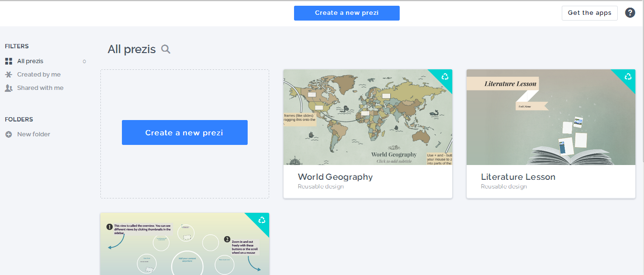Image resolution: width=644 pixels, height=275 pixels.
Task: Click the search magnifier beside All prezis
Action: point(165,49)
